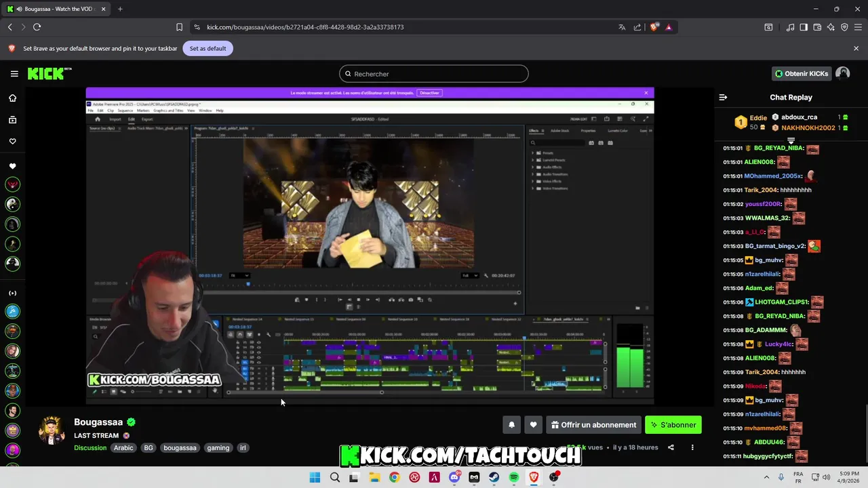Open the Brave VPN shield icon
868x488 pixels.
click(844, 27)
